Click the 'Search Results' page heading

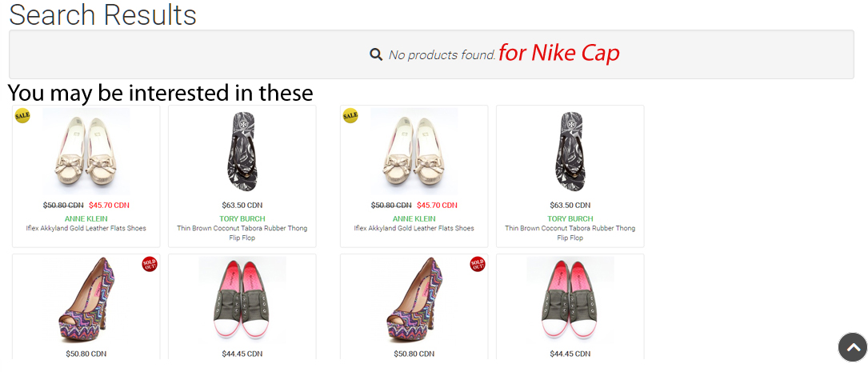coord(102,14)
